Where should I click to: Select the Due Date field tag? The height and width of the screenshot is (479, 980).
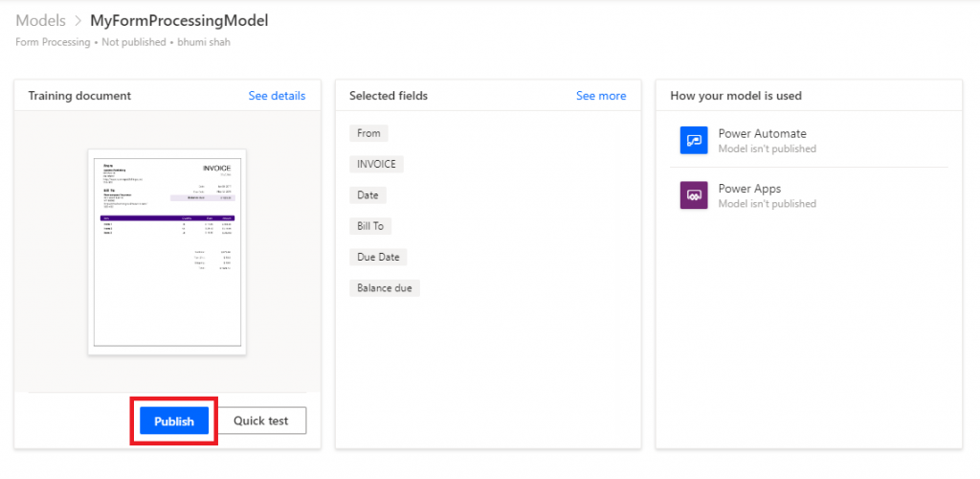(378, 257)
